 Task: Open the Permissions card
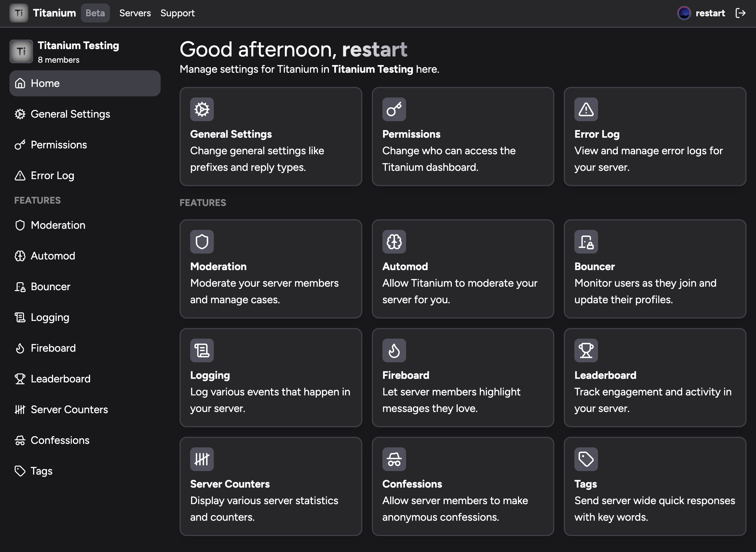coord(463,137)
